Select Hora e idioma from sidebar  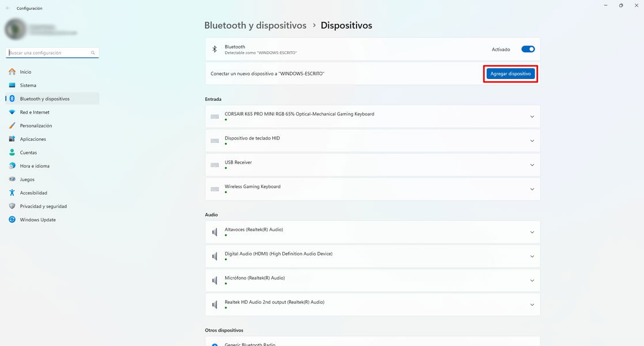tap(35, 166)
